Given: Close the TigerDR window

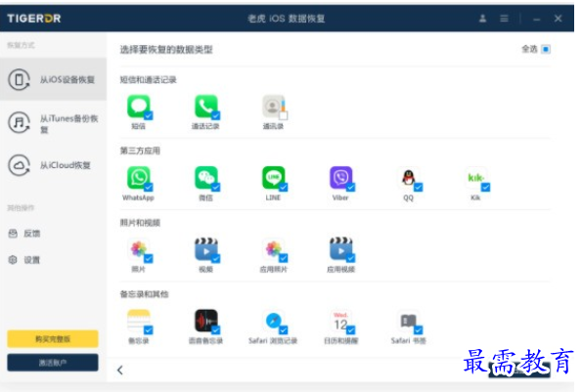Looking at the screenshot, I should [x=558, y=19].
